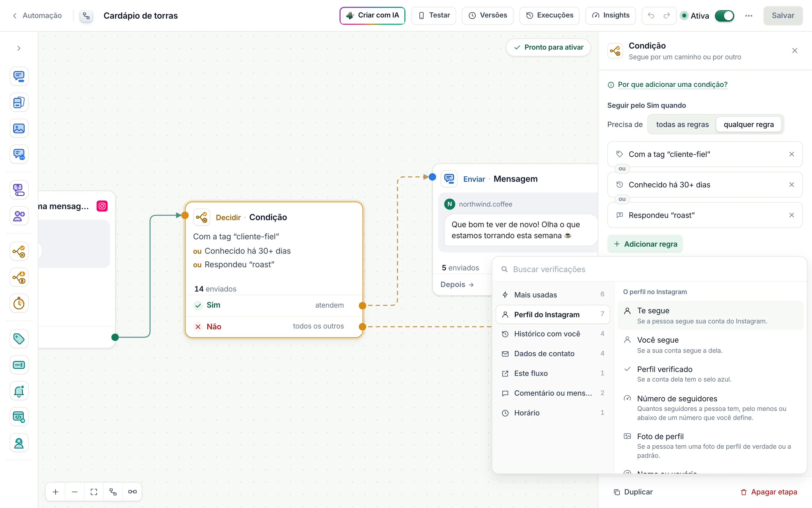The width and height of the screenshot is (812, 508).
Task: Open 'Por que adicionar uma condição?' link
Action: [672, 85]
